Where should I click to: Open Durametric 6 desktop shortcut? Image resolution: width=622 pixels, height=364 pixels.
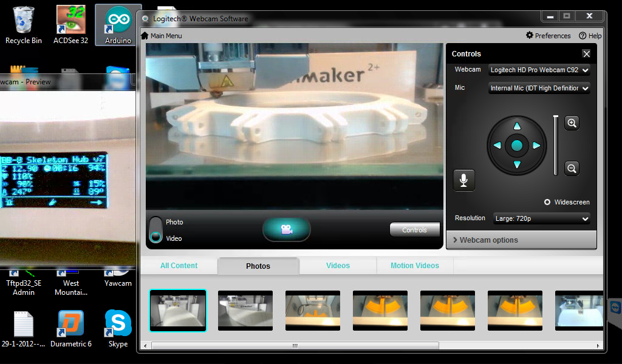point(70,329)
